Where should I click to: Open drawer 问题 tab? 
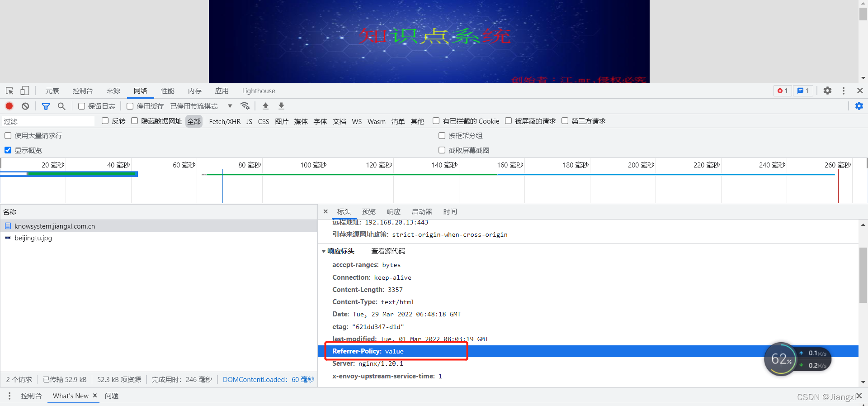pos(112,396)
